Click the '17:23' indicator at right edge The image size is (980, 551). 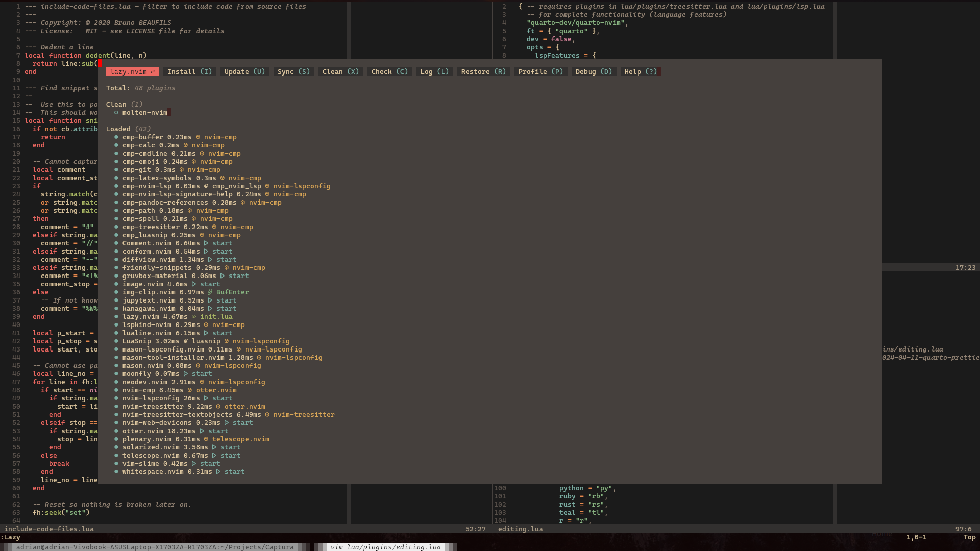coord(966,268)
